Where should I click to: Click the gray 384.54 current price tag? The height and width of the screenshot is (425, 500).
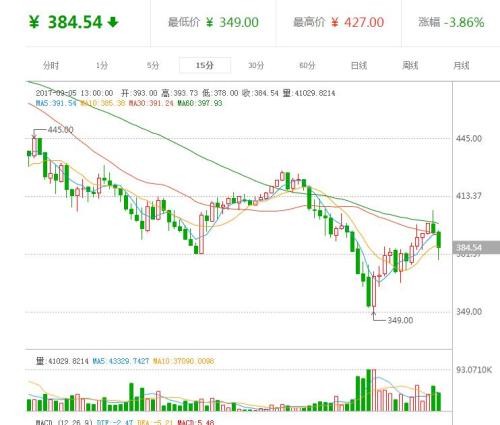[476, 247]
